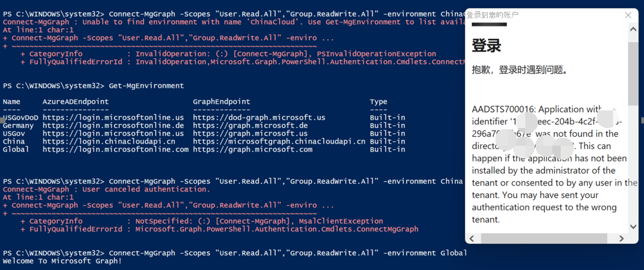The image size is (644, 270).
Task: Click the horizontal scrollbar left arrow in dialog
Action: tap(472, 239)
